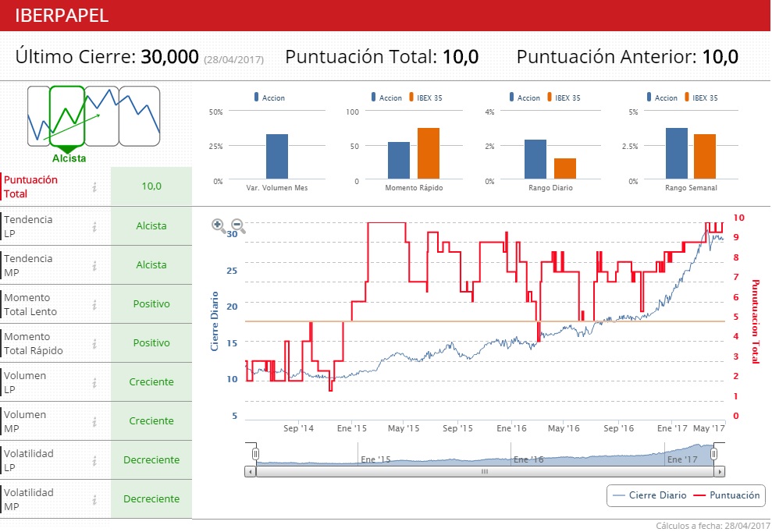This screenshot has height=532, width=772.
Task: Toggle IBEX 35 legend of Rango Semanal chart
Action: click(701, 98)
